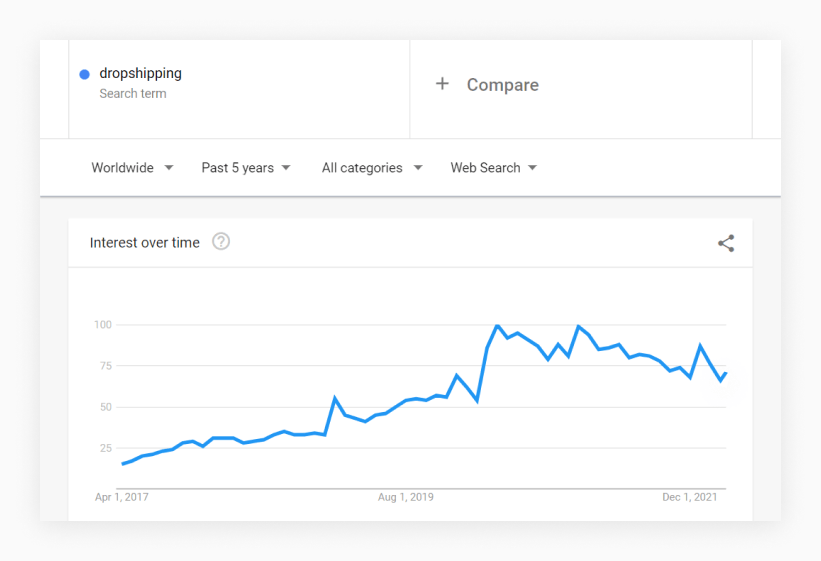
Task: Click the 100 label on y-axis
Action: pos(103,325)
